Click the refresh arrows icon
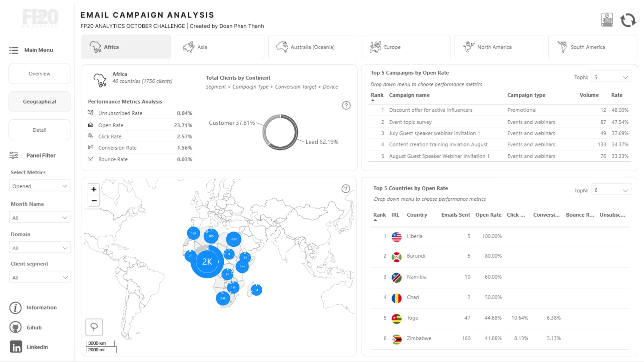The height and width of the screenshot is (362, 644). click(628, 20)
